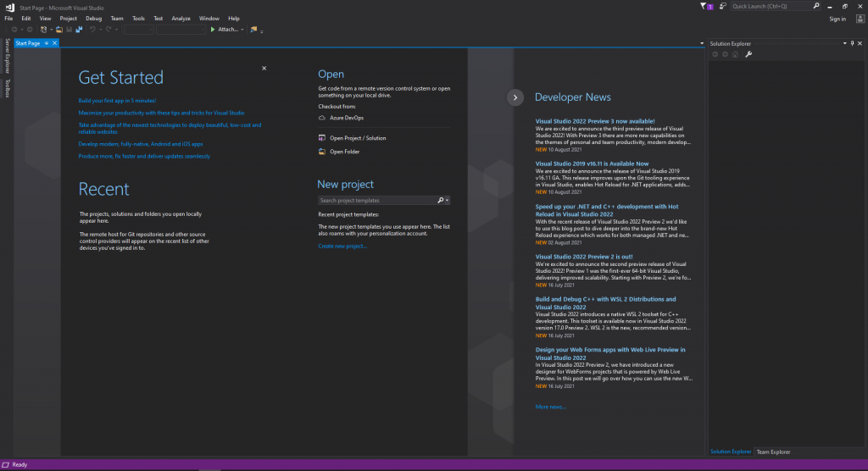Open Solution Explorer window position dropdown

click(845, 43)
